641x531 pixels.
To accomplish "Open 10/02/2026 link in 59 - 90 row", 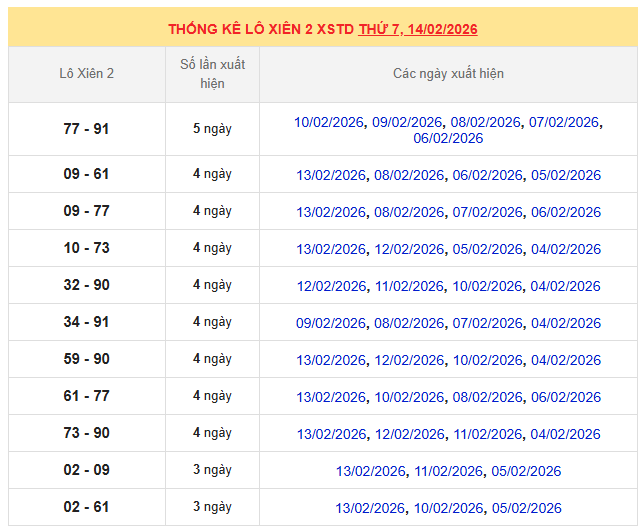I will (487, 360).
